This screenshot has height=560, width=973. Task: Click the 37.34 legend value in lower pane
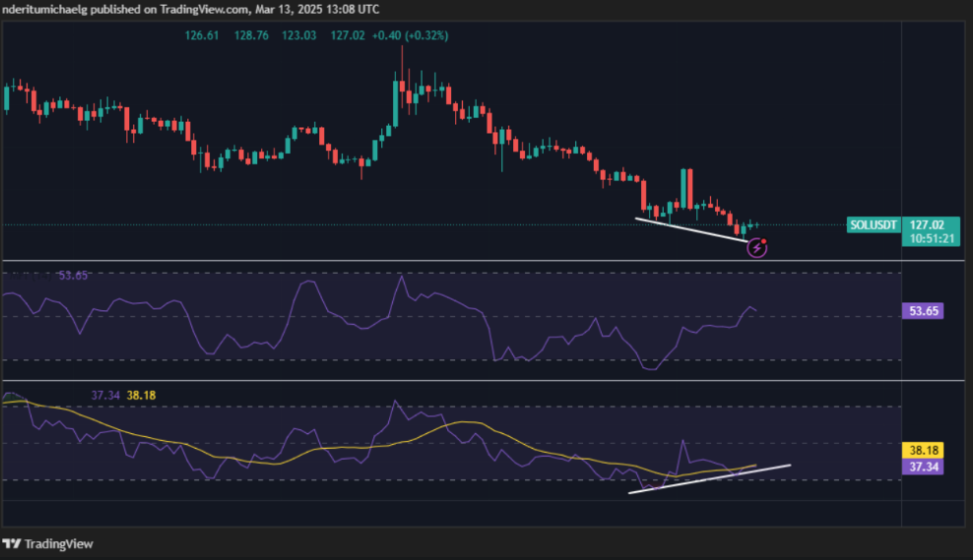click(105, 395)
